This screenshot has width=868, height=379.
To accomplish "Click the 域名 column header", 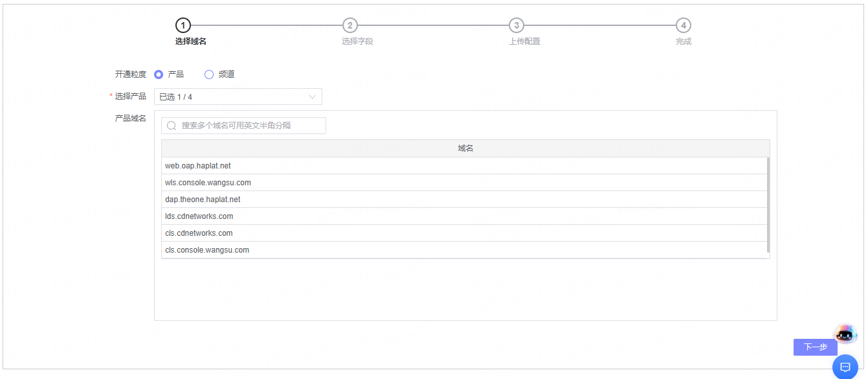I will point(465,148).
